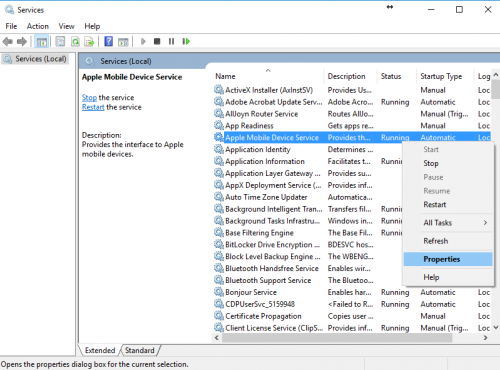Open the Help menu in menu bar

pos(92,26)
